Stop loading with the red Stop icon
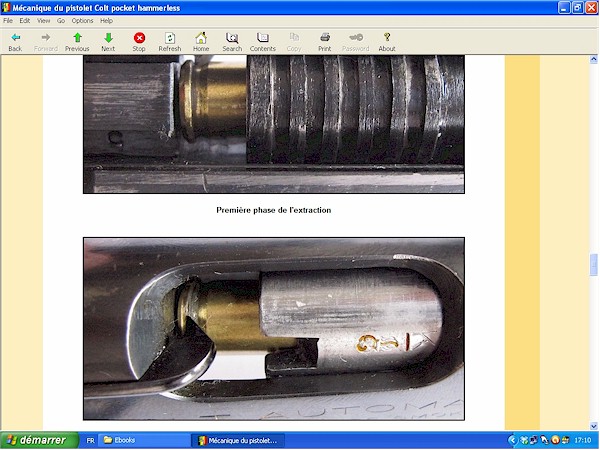The width and height of the screenshot is (600, 450). 139,42
